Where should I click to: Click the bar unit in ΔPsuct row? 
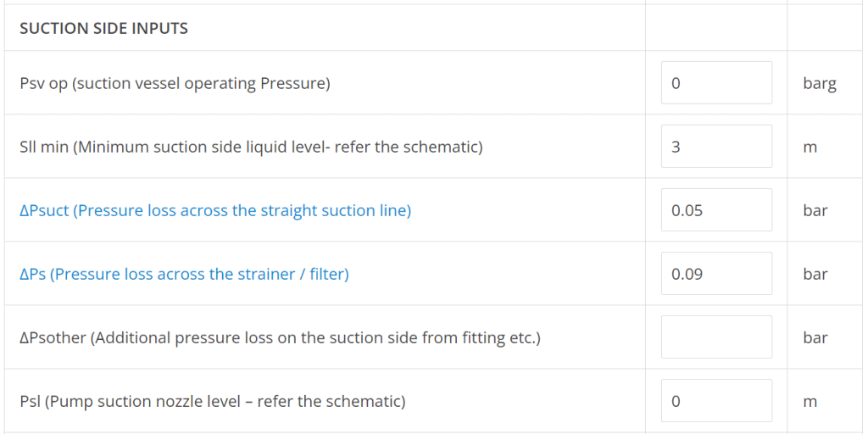[815, 211]
